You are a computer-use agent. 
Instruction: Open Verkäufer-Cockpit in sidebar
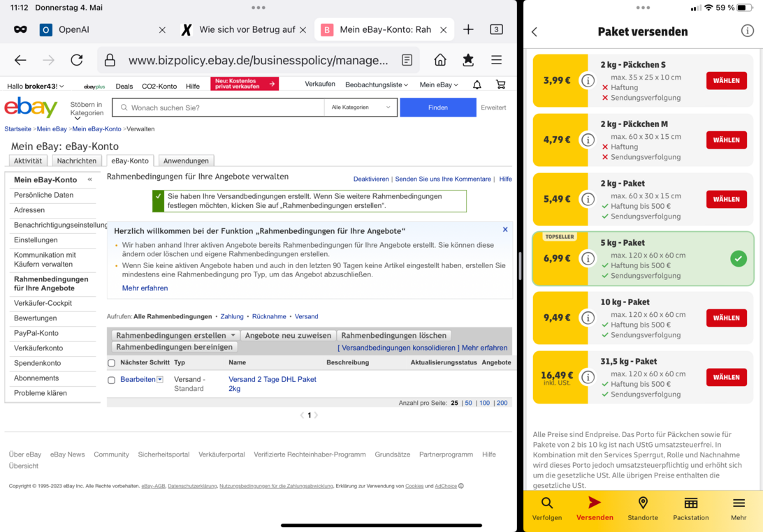coord(43,303)
